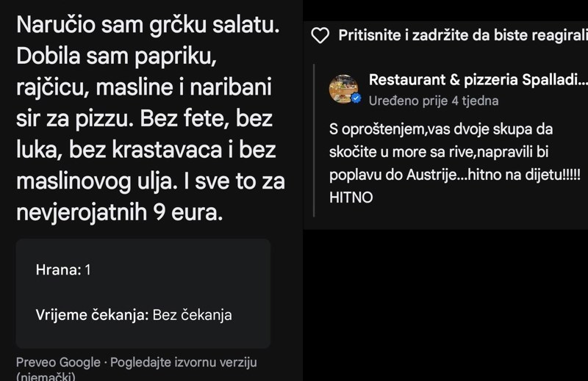Open Restaurant & pizzeria Spalladi profile name
The width and height of the screenshot is (588, 381).
pyautogui.click(x=478, y=80)
